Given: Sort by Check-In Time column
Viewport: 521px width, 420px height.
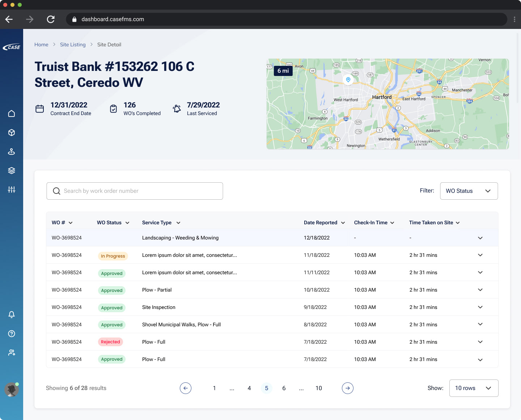Looking at the screenshot, I should pyautogui.click(x=374, y=222).
